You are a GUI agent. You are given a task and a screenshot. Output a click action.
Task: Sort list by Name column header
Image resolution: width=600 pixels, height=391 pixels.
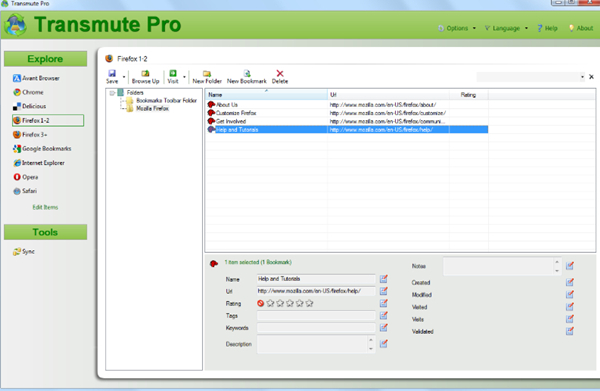point(266,94)
